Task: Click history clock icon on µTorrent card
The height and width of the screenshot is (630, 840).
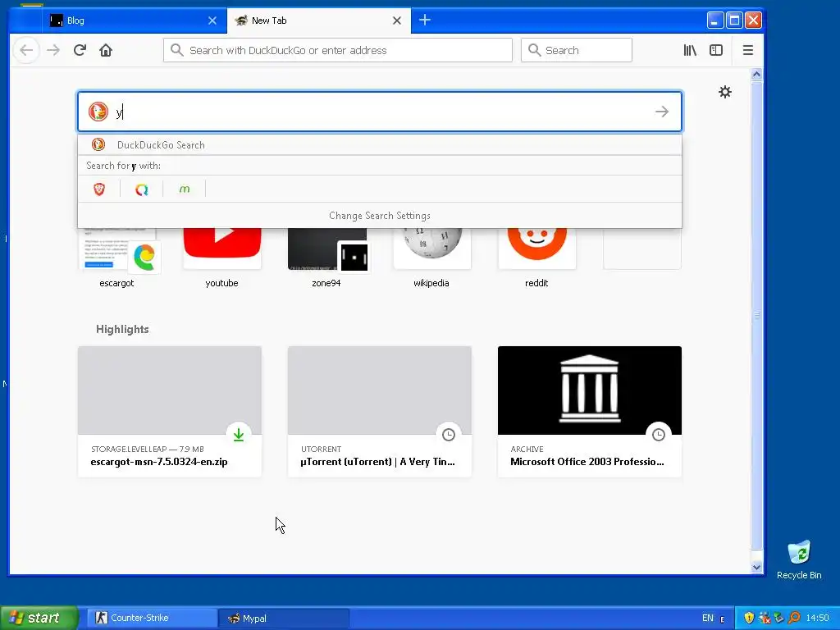Action: pyautogui.click(x=449, y=435)
